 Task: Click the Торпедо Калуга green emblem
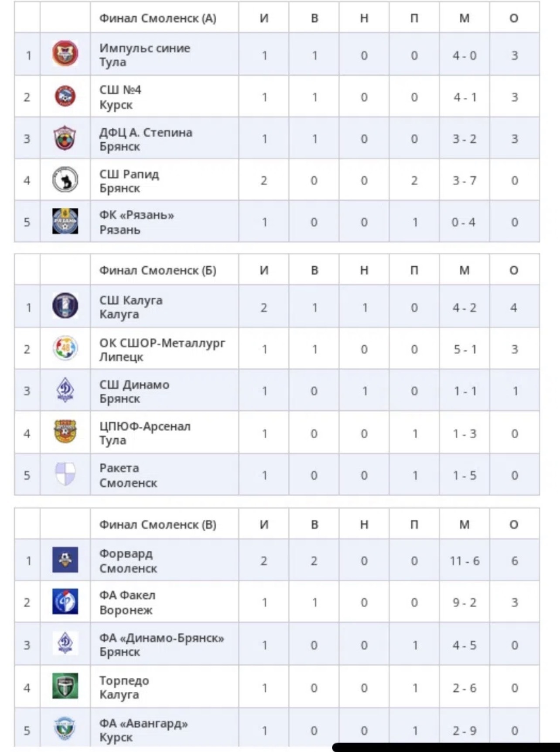tap(65, 686)
